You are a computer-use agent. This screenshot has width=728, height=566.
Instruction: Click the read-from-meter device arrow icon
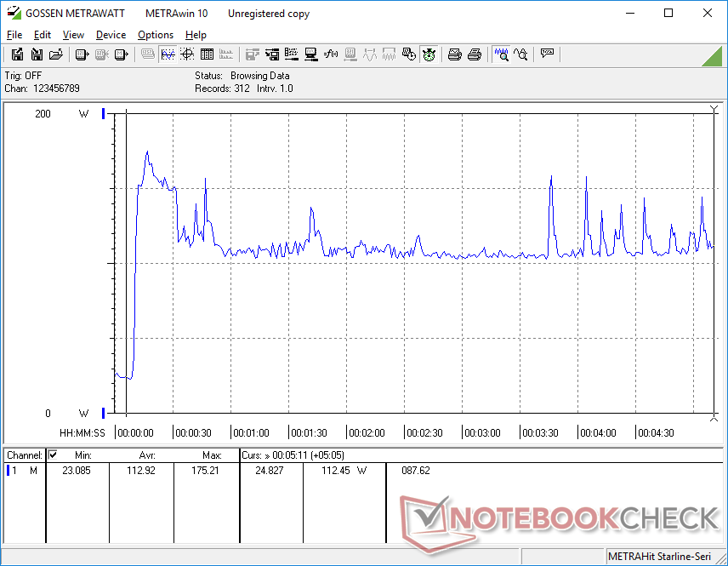point(82,54)
